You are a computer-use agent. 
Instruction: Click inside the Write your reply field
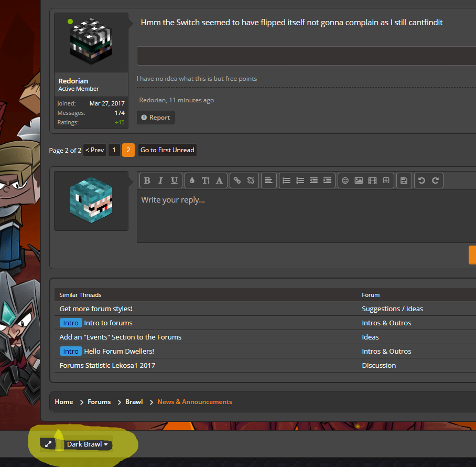(x=304, y=215)
